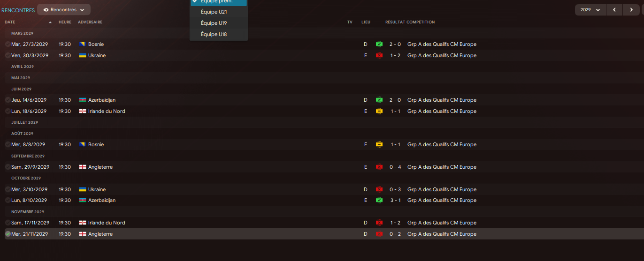Go to the next year arrow
644x261 pixels.
click(x=631, y=9)
